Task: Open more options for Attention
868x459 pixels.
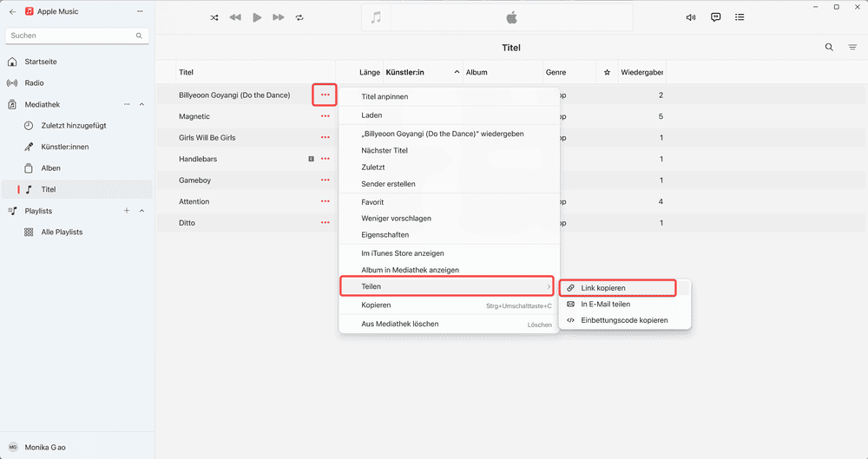Action: 325,201
